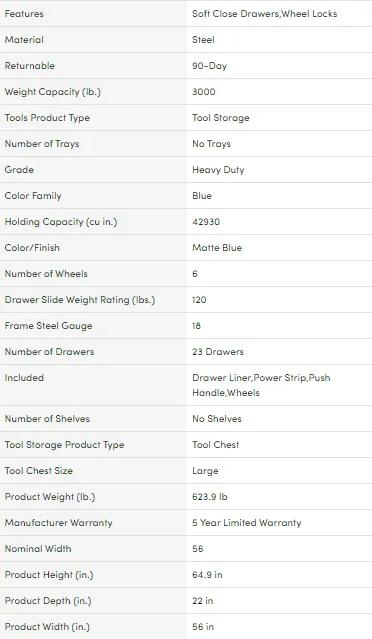Select the 23 Drawers value
This screenshot has width=372, height=639.
point(218,352)
